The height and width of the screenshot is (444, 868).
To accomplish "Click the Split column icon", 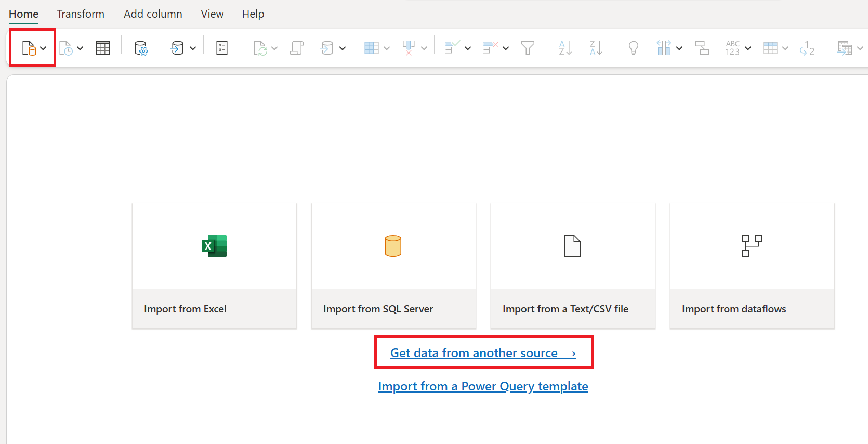I will point(664,48).
